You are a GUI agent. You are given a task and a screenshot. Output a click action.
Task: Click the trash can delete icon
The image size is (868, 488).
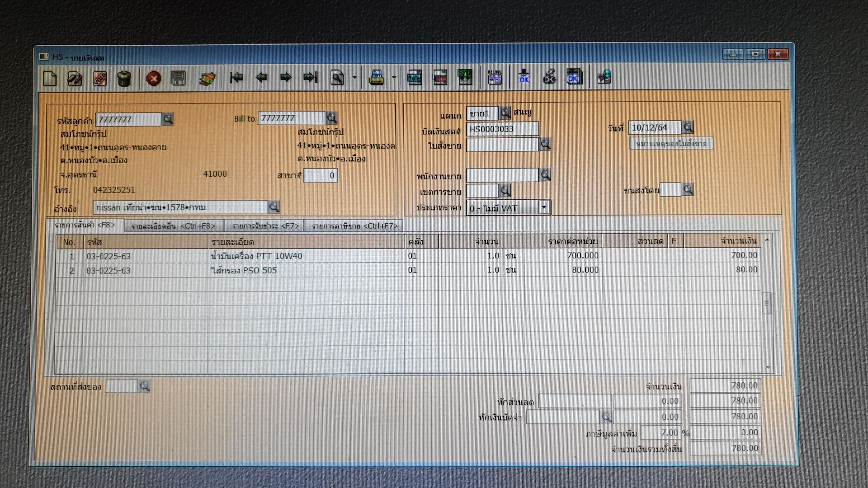pyautogui.click(x=124, y=79)
